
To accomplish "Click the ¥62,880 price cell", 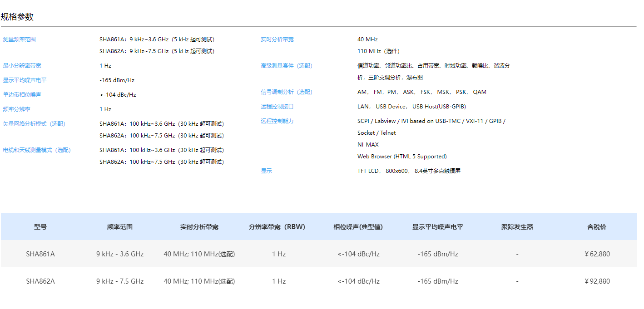I will click(597, 254).
